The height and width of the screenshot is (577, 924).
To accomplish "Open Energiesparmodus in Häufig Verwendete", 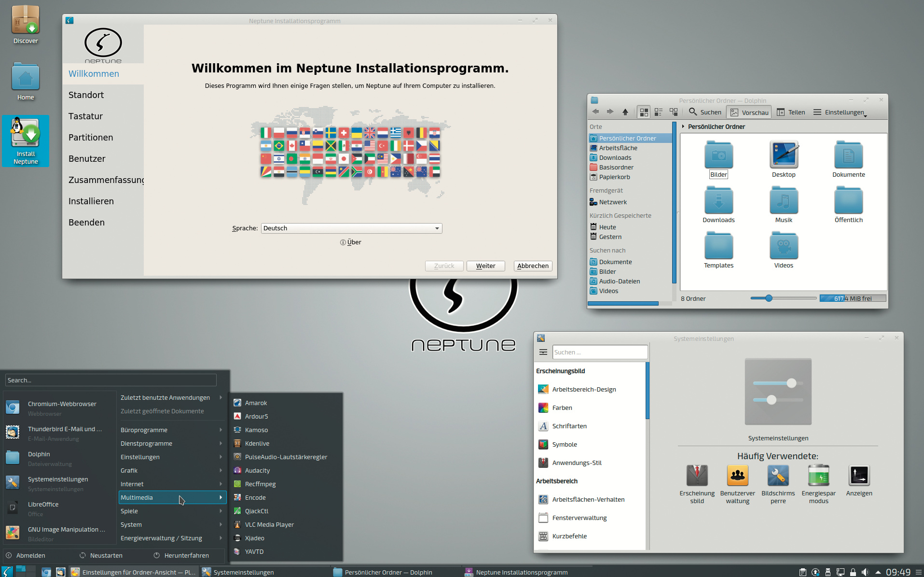I will pos(818,484).
